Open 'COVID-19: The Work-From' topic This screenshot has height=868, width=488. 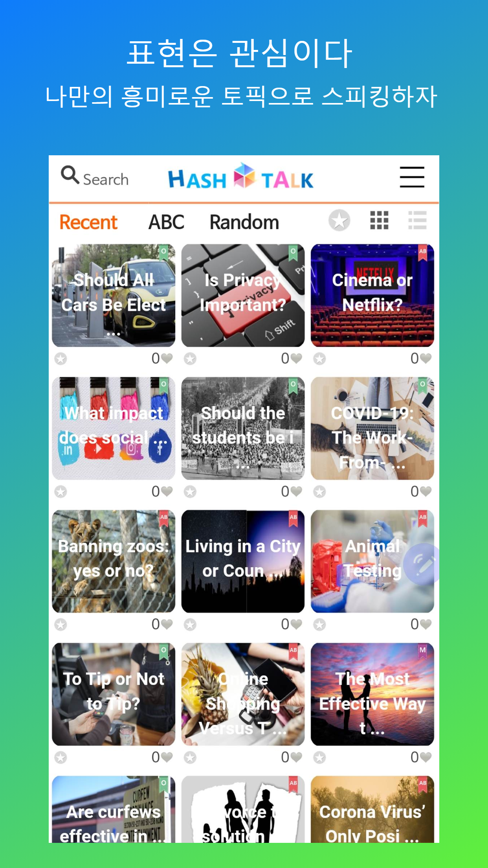[x=372, y=428]
